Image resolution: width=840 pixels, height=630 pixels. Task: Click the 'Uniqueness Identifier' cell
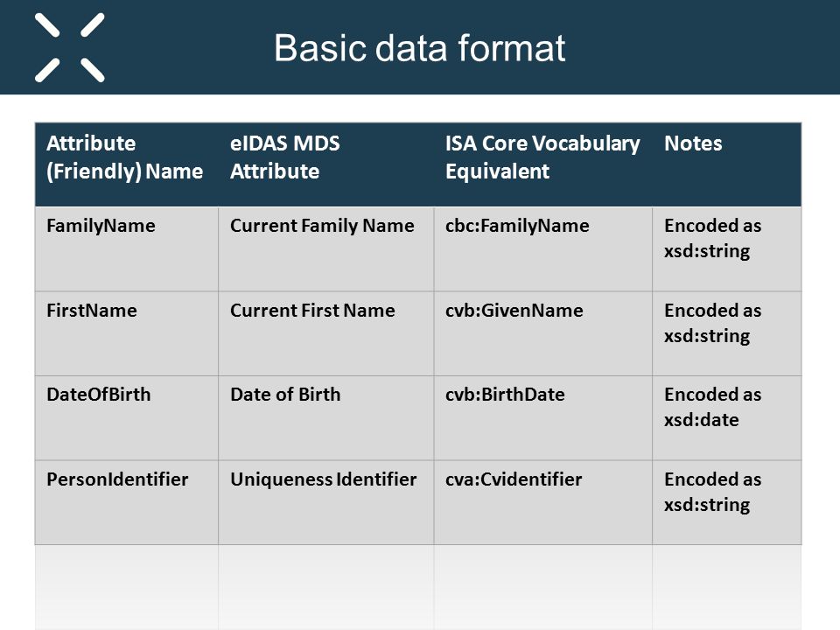coord(326,502)
